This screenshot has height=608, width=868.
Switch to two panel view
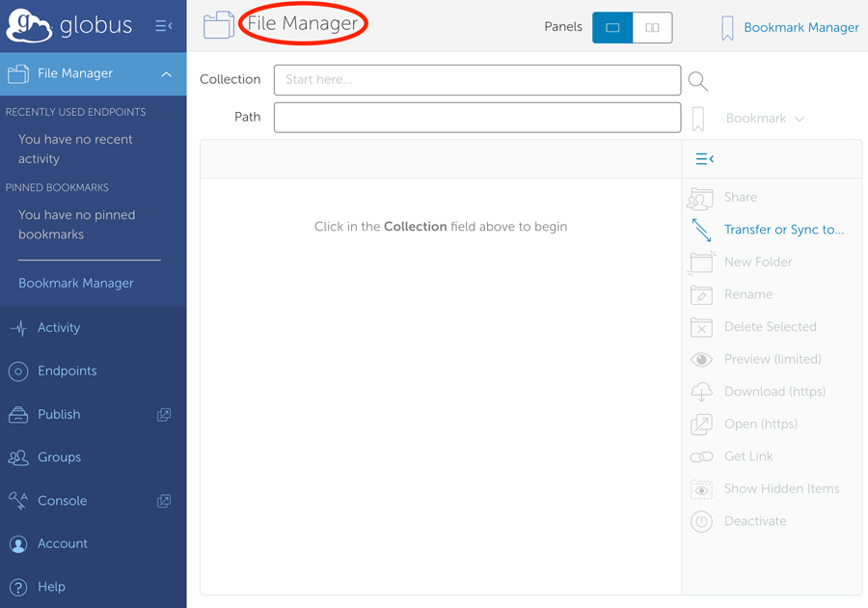coord(653,28)
